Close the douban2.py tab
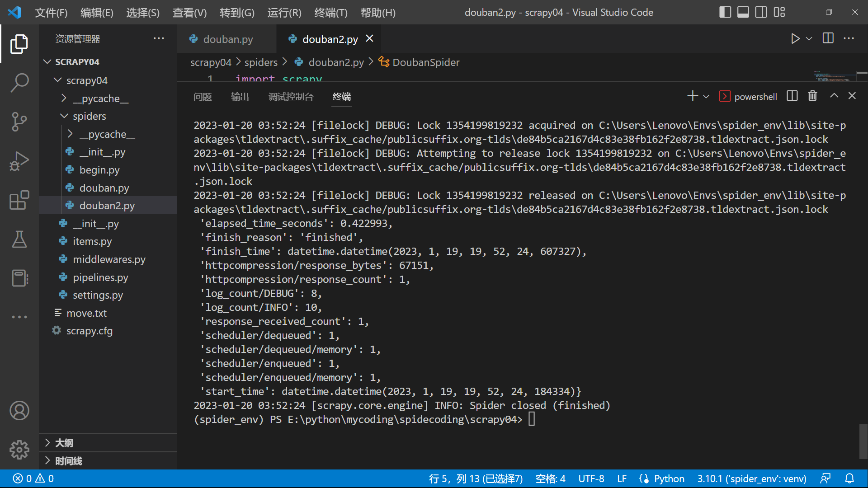 tap(369, 38)
